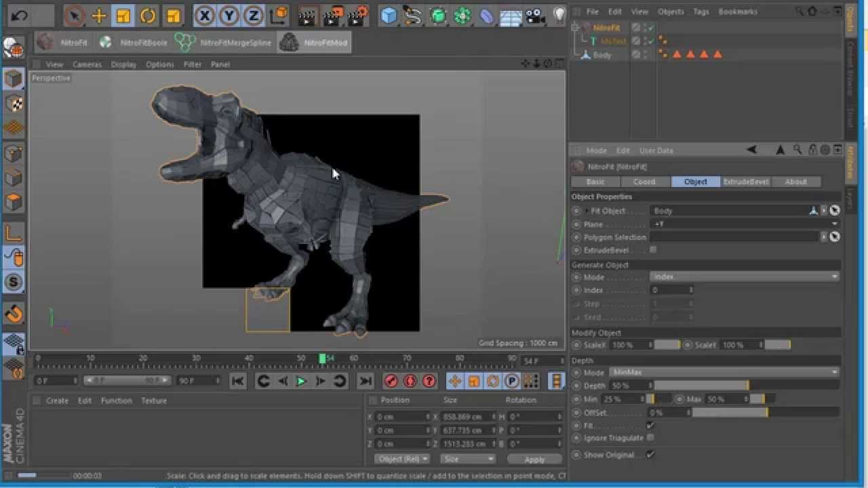Open the Render Settings icon
868x488 pixels.
(357, 15)
